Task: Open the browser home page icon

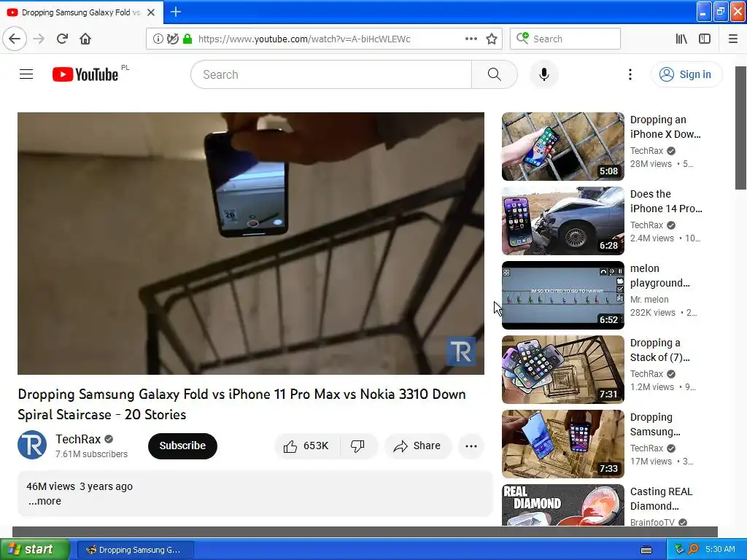Action: point(85,39)
